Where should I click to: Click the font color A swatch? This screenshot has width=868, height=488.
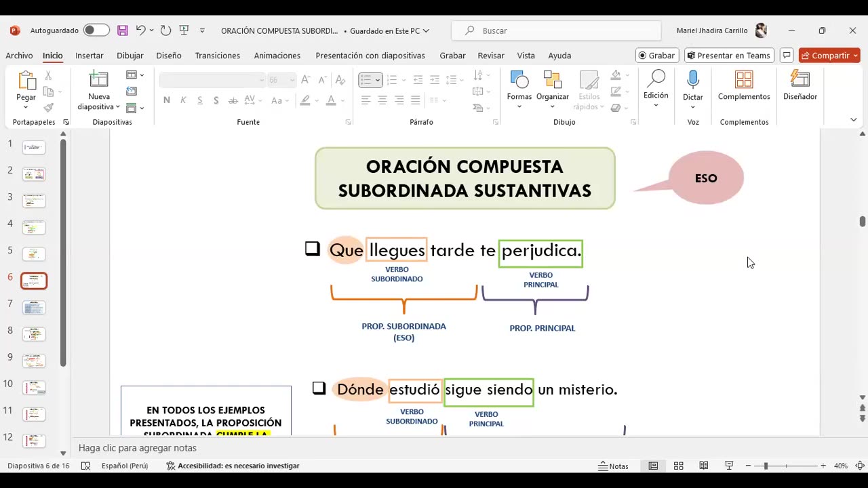[331, 100]
